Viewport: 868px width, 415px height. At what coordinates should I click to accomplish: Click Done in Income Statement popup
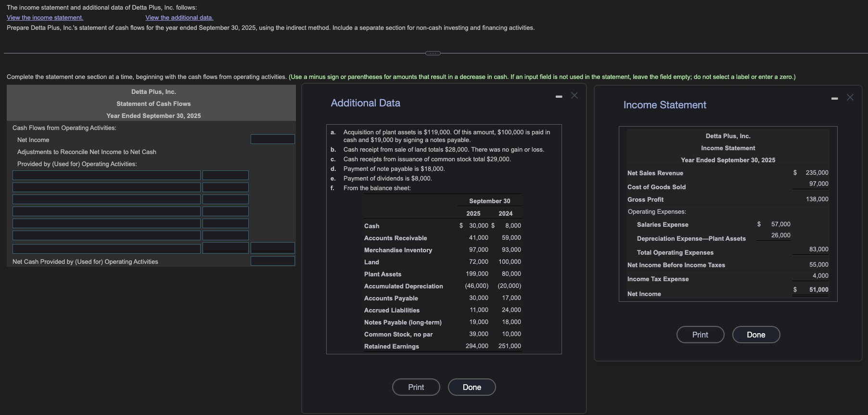(756, 335)
